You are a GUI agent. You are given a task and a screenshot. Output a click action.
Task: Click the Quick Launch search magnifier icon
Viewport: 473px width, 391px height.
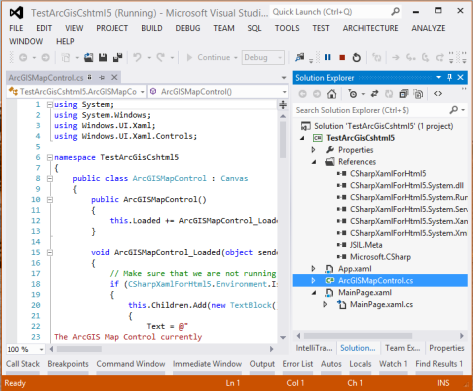[395, 12]
